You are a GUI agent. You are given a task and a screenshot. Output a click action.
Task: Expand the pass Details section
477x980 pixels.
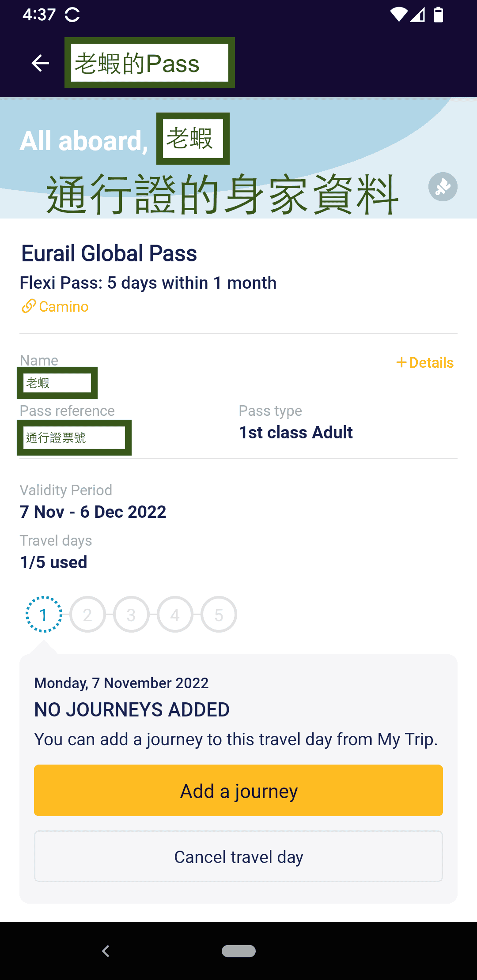(x=425, y=362)
